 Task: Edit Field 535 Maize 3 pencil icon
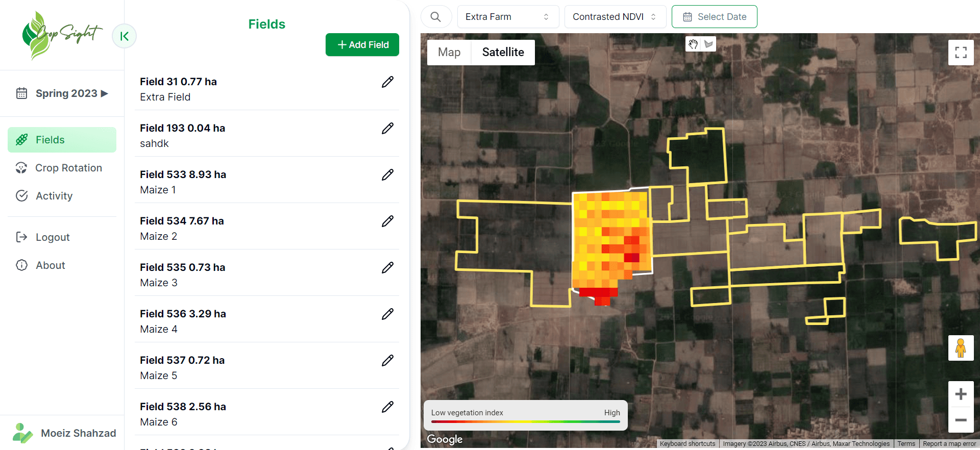(387, 268)
